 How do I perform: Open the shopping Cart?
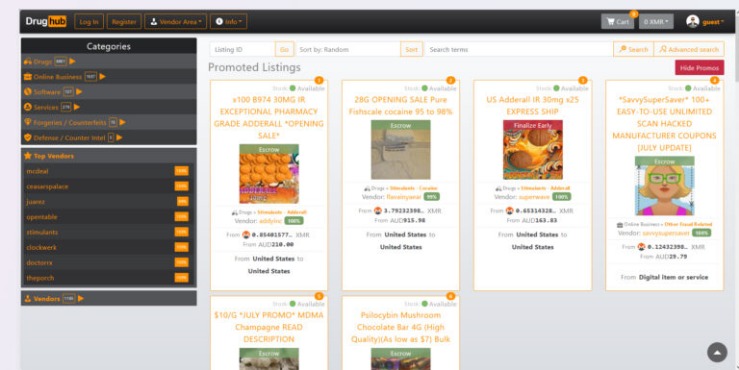pos(617,22)
